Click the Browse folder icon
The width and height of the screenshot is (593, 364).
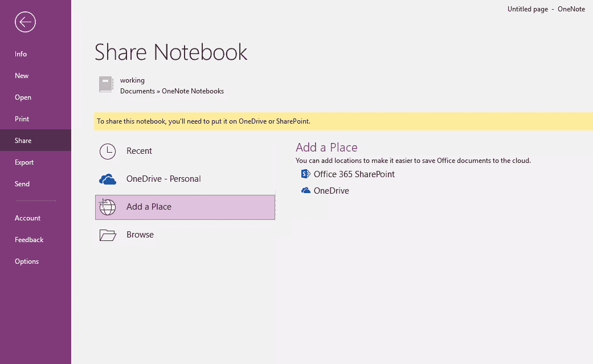[x=108, y=235]
